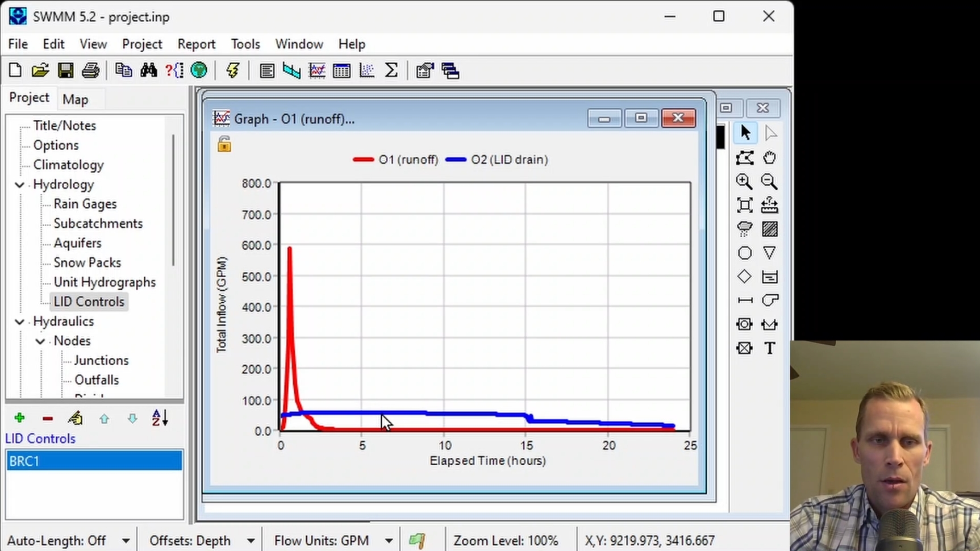Viewport: 980px width, 551px height.
Task: Open the Summation statistics report icon
Action: click(x=391, y=70)
